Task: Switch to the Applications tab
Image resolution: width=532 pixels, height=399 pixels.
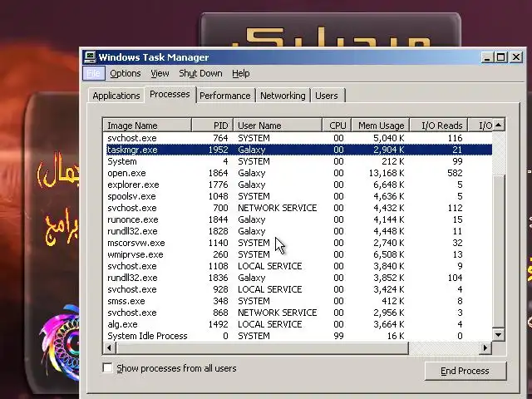Action: point(116,96)
